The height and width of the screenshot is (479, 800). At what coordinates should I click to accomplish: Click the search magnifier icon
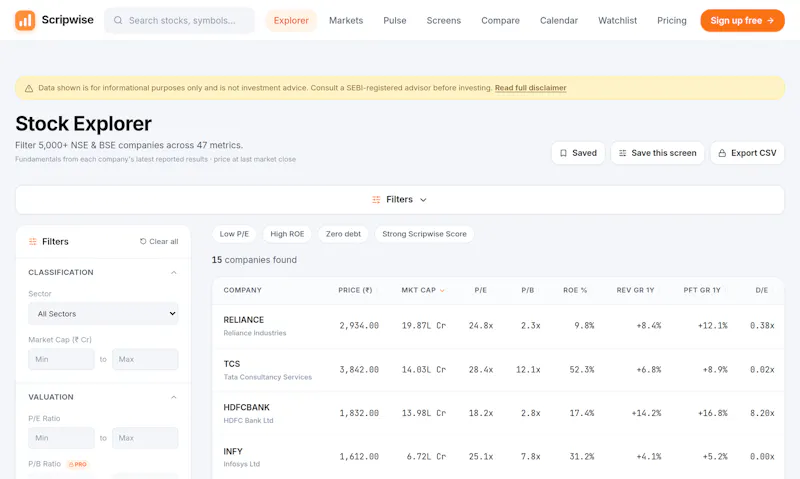(x=118, y=20)
